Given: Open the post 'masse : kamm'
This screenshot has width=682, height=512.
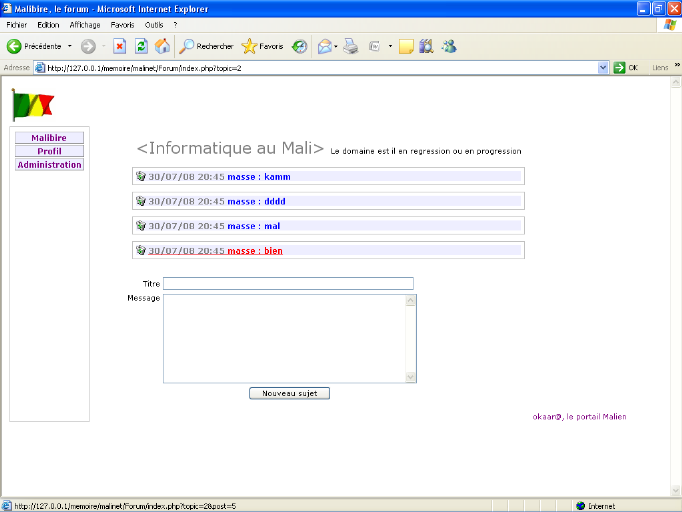Looking at the screenshot, I should (x=219, y=177).
